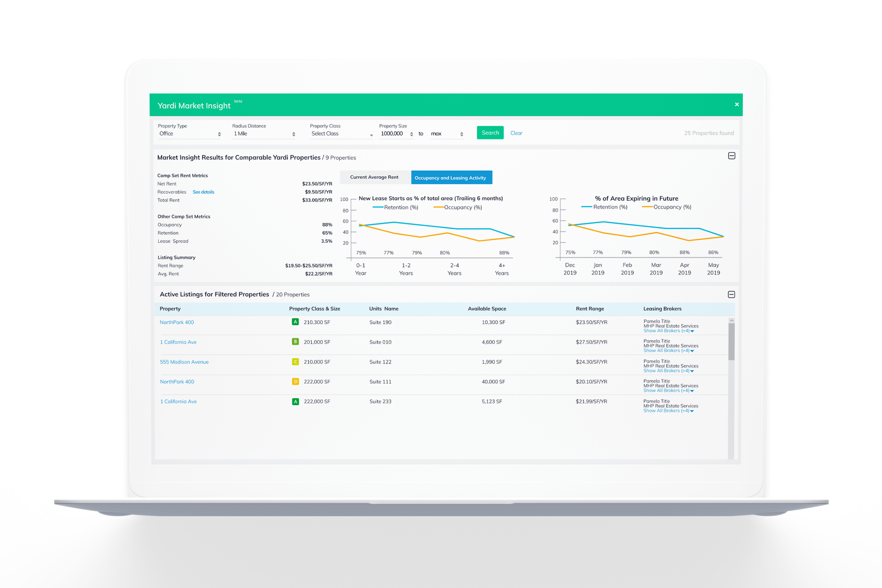Open the Property Type dropdown
This screenshot has height=588, width=882.
click(x=189, y=134)
